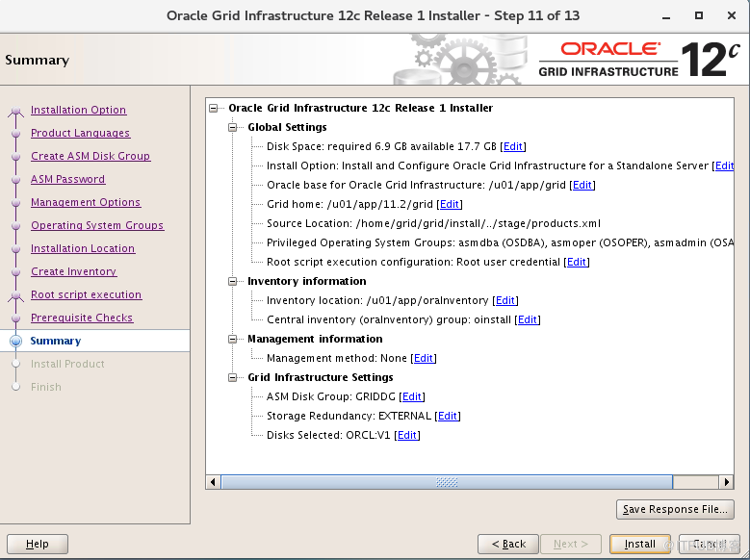Collapse the Grid Infrastructure Settings section
The height and width of the screenshot is (560, 750).
click(232, 378)
